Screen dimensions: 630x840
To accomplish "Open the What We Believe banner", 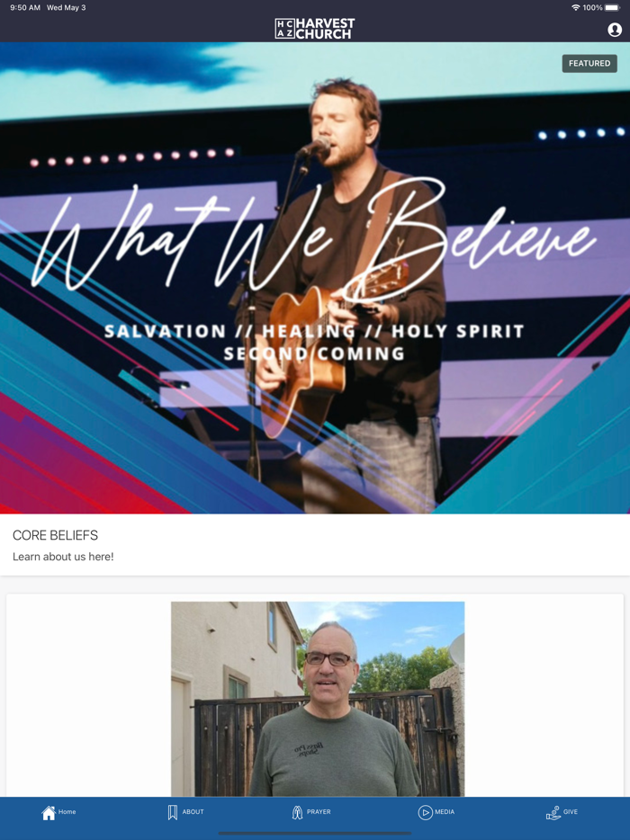I will click(315, 278).
